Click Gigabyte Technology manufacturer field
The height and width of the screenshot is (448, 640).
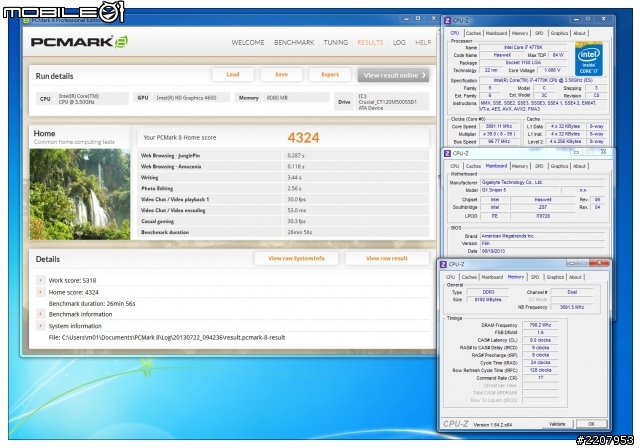542,182
